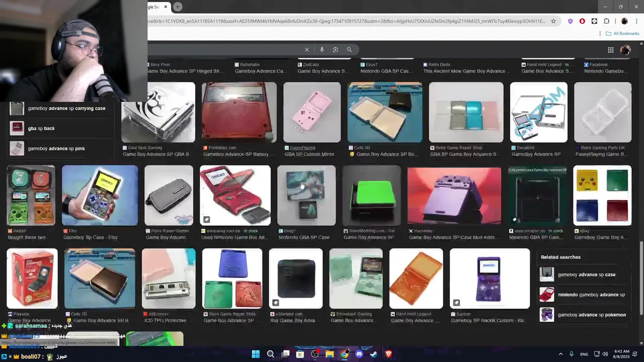Open the clear shell Retro Gaming Parts UK image
The width and height of the screenshot is (644, 362).
point(603,113)
